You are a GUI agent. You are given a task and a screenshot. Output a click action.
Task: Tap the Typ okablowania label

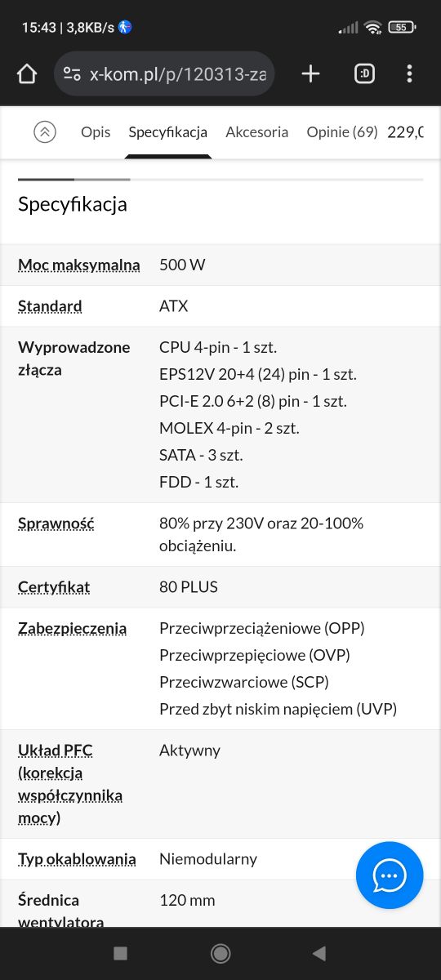tap(77, 859)
